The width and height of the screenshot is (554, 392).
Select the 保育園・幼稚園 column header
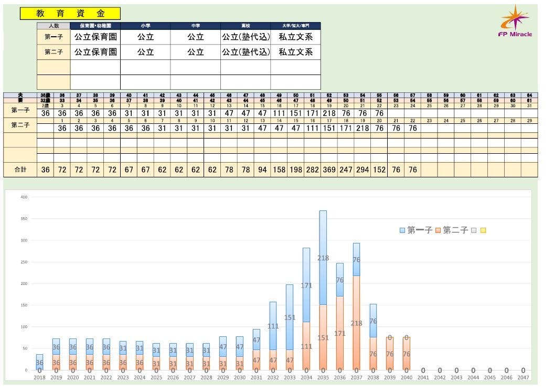pyautogui.click(x=95, y=26)
